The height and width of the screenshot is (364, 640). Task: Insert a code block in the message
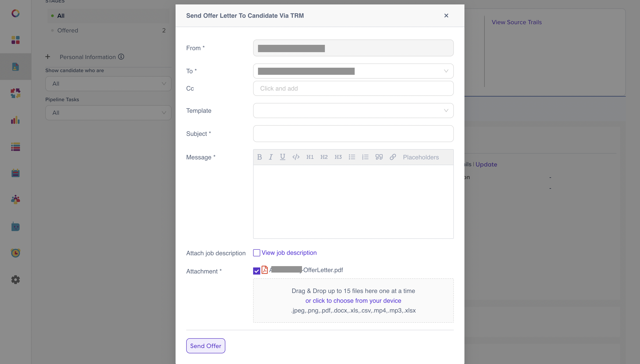coord(296,157)
